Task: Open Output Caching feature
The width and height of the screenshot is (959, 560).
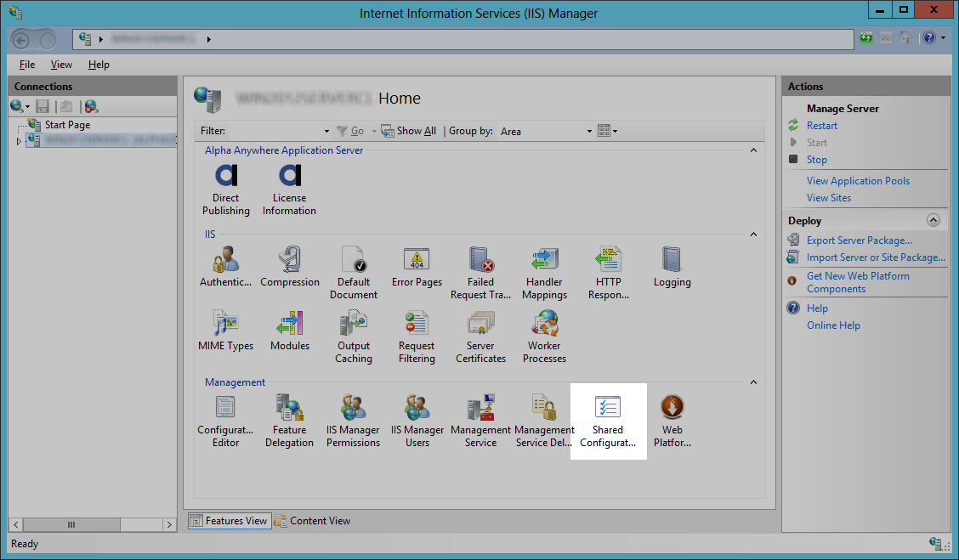Action: pyautogui.click(x=354, y=337)
